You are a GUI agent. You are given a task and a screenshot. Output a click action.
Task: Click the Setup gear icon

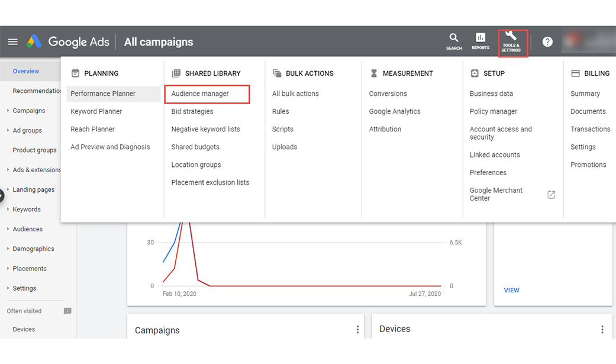(475, 73)
